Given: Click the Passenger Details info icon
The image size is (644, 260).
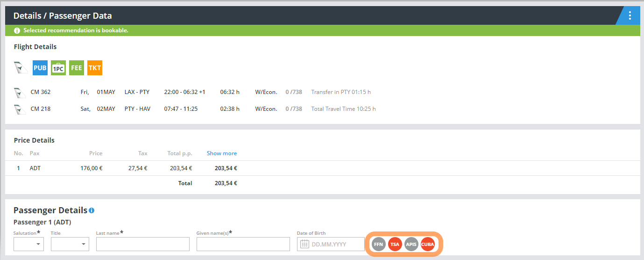Looking at the screenshot, I should pos(92,210).
